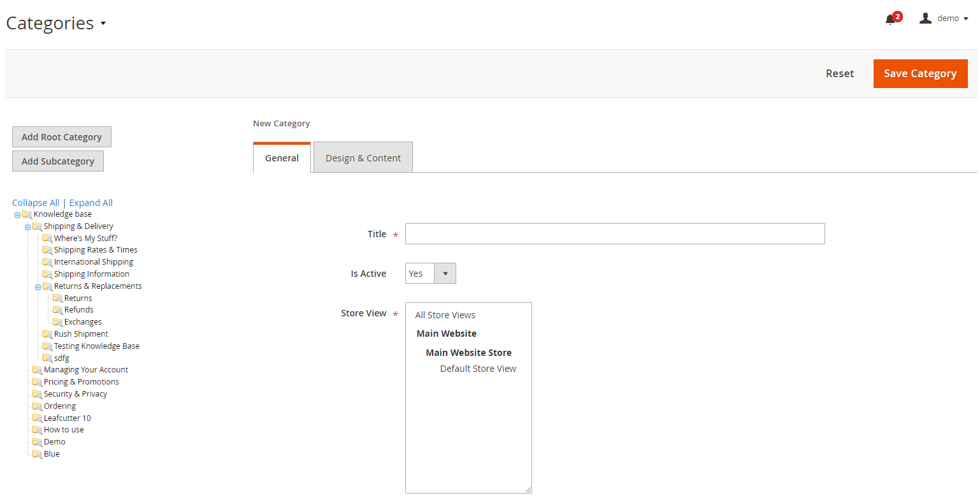This screenshot has height=500, width=980.
Task: Click the Save Category button
Action: pos(920,73)
